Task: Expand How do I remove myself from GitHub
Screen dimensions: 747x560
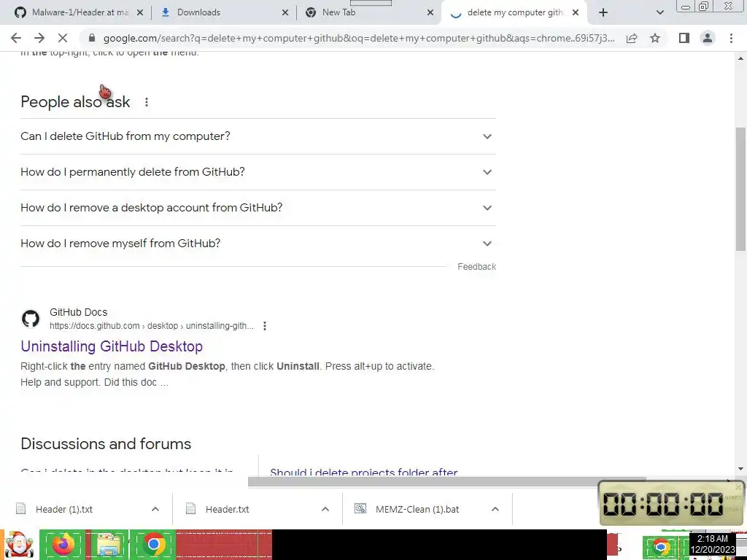Action: pyautogui.click(x=258, y=244)
